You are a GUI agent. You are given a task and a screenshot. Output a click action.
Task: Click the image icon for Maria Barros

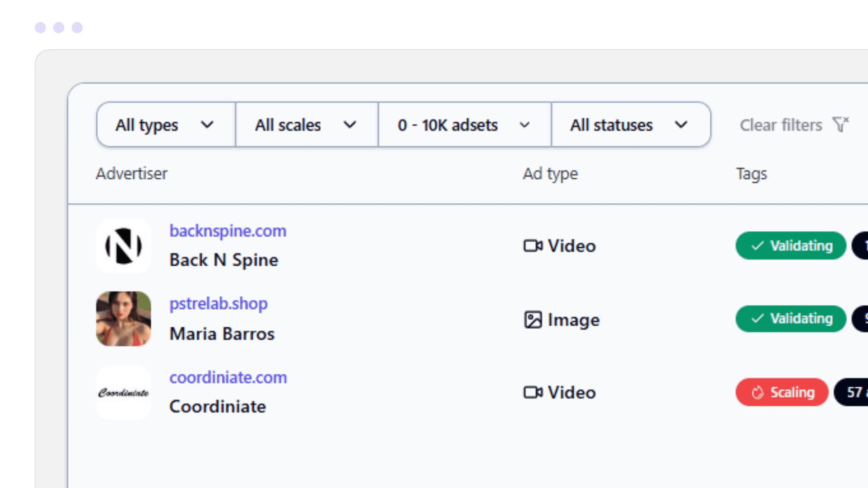533,320
